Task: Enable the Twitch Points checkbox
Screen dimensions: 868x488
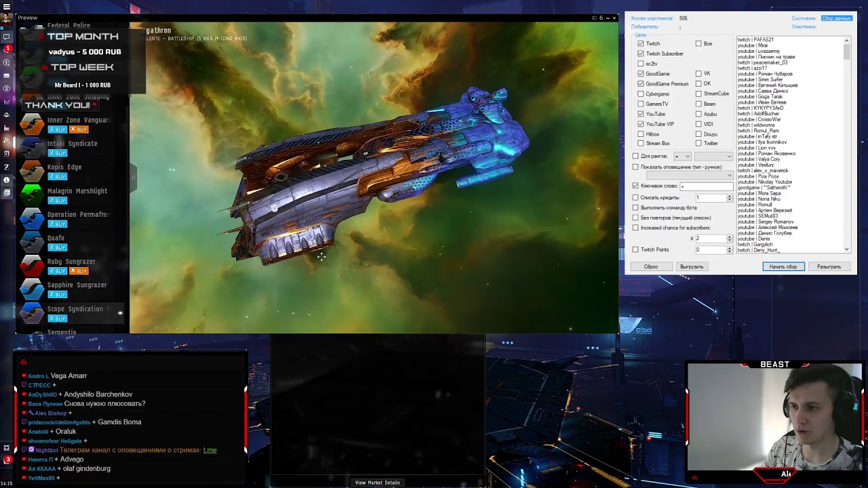Action: click(x=635, y=249)
